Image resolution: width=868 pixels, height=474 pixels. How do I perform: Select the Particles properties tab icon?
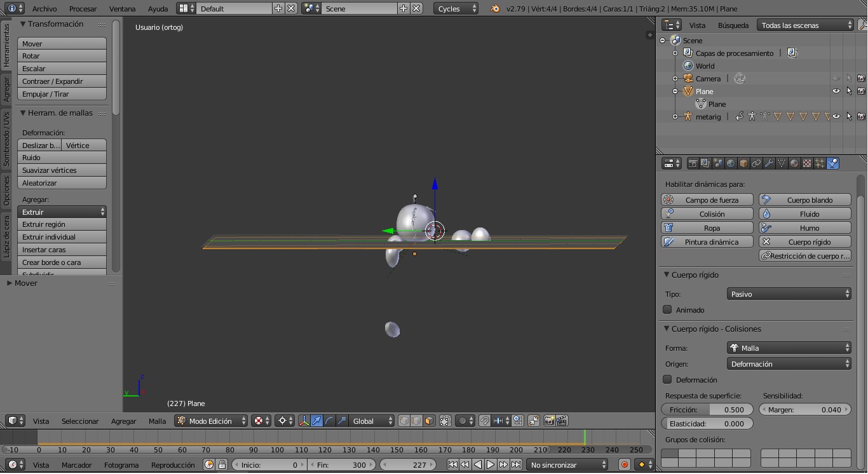820,163
